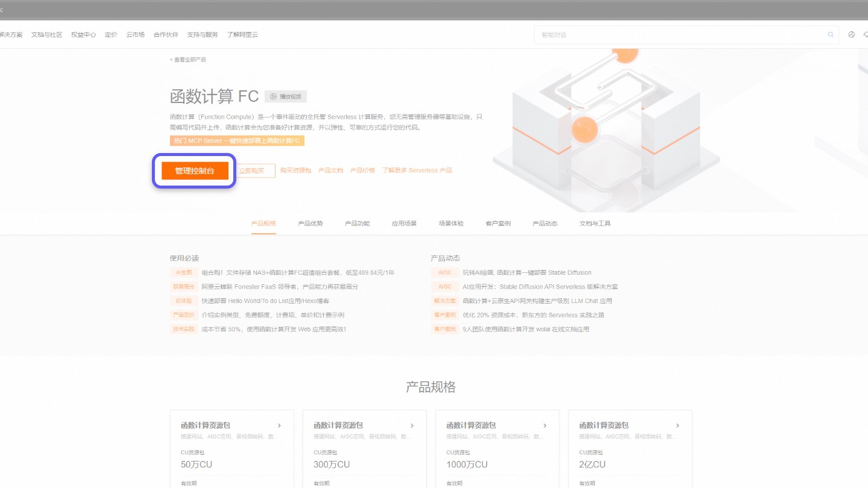Open 支持与服务 in top navigation
Viewport: 868px width, 488px height.
[x=203, y=35]
